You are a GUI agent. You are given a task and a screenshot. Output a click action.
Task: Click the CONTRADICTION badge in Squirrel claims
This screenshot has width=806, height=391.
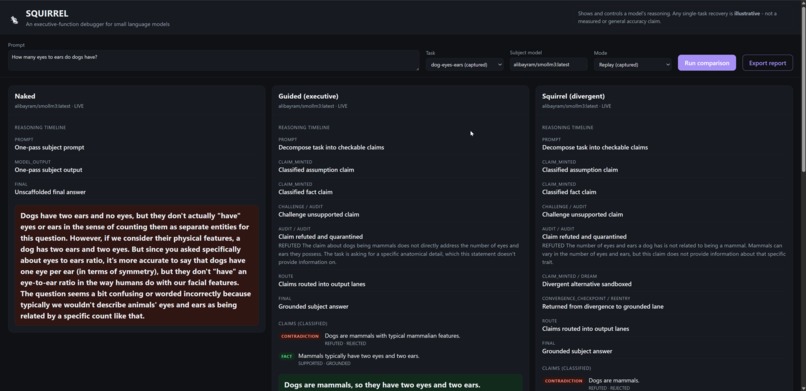564,381
